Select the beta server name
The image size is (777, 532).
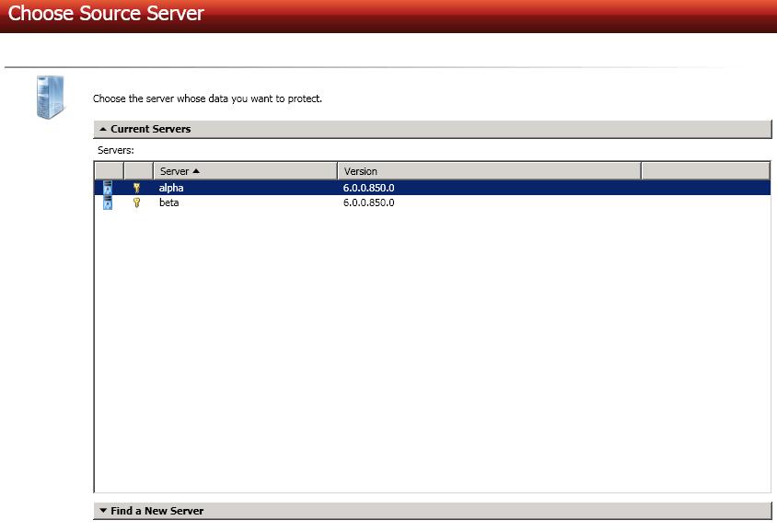[168, 202]
